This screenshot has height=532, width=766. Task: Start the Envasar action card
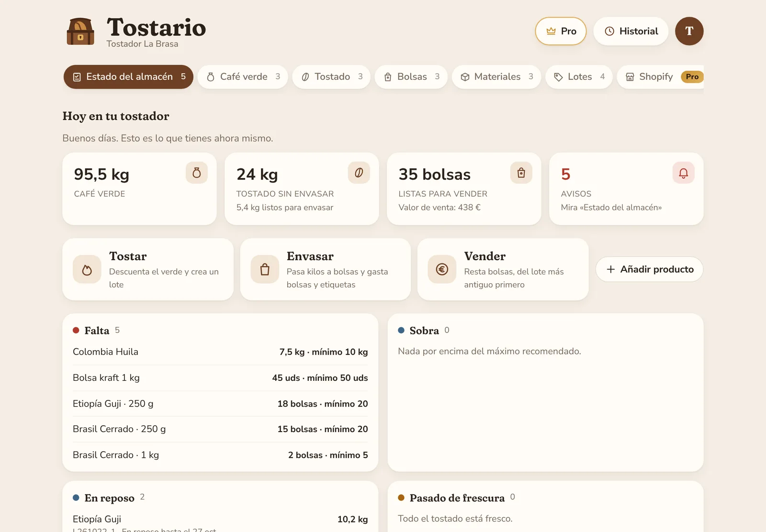326,269
